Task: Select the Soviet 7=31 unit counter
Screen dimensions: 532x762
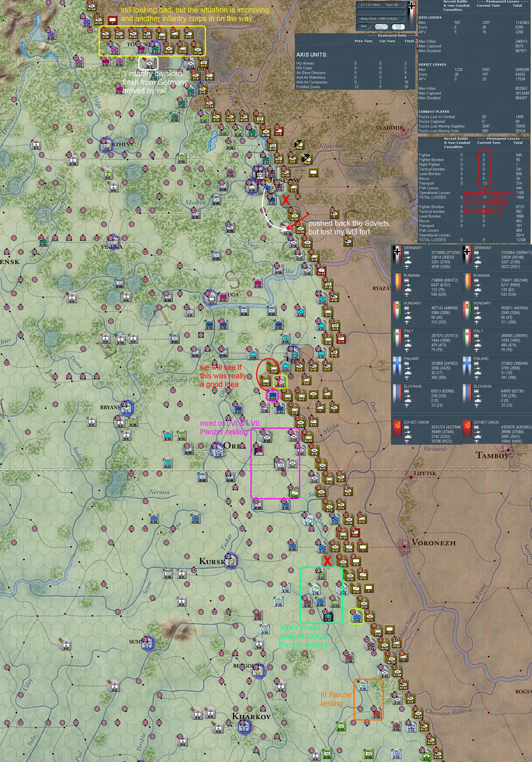Action: tap(260, 119)
